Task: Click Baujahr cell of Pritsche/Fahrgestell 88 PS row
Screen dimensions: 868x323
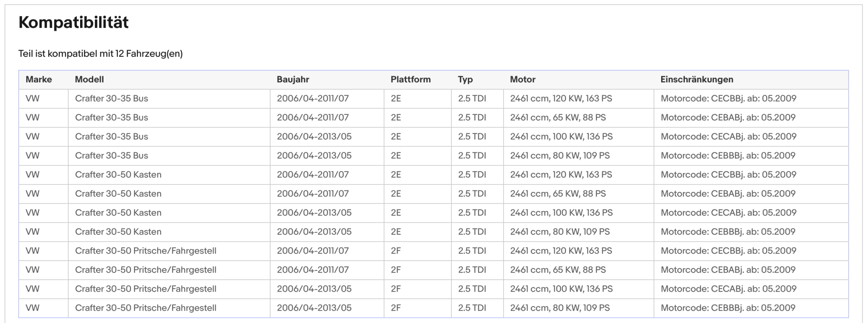Action: click(313, 270)
